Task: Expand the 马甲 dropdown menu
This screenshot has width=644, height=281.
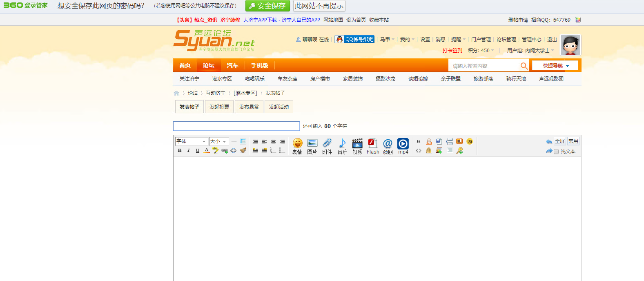Action: pos(387,40)
